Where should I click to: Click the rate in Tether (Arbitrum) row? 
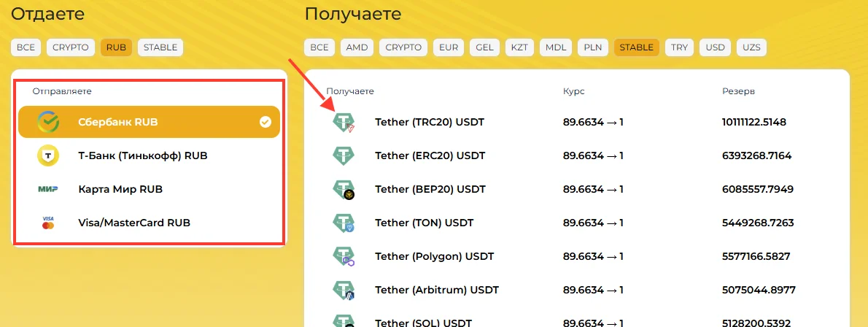tap(594, 290)
